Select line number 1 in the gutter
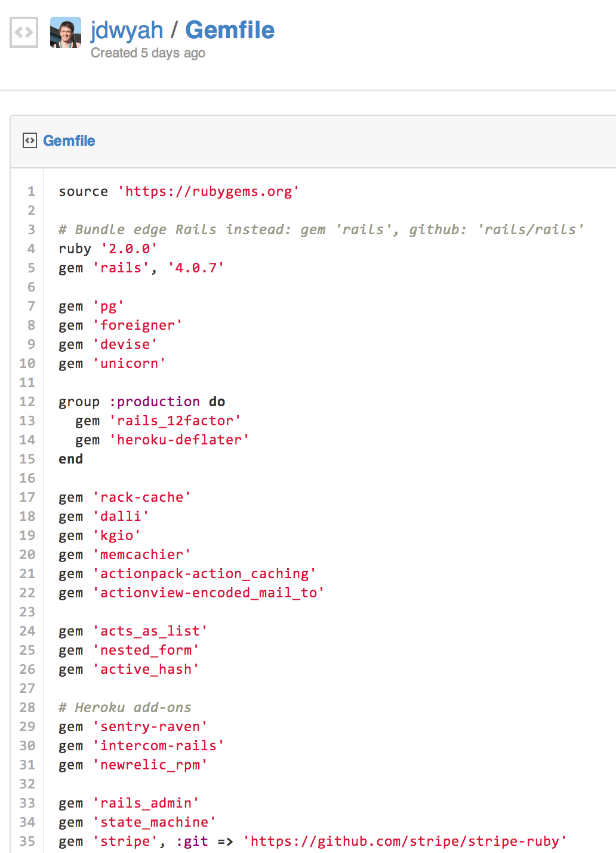The width and height of the screenshot is (616, 853). [30, 191]
